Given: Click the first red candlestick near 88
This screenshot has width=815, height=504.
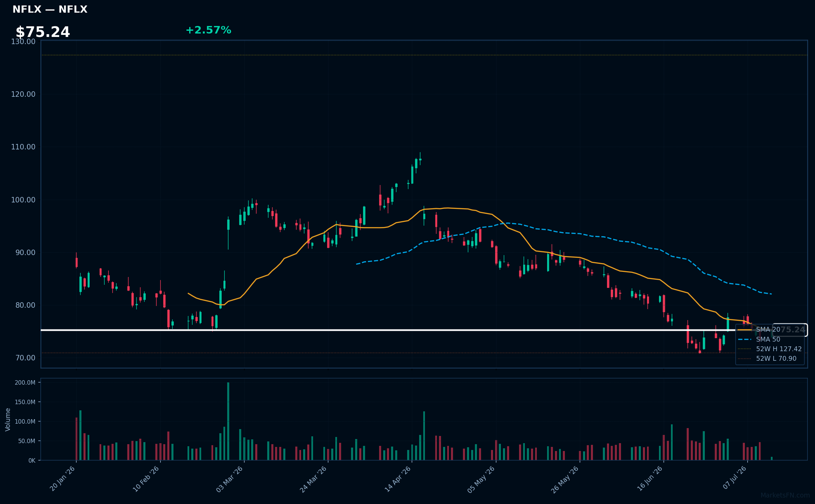Looking at the screenshot, I should point(77,262).
